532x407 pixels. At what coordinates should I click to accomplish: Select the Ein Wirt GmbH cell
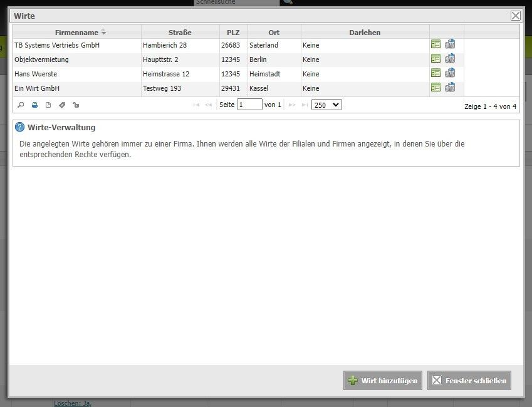point(77,88)
